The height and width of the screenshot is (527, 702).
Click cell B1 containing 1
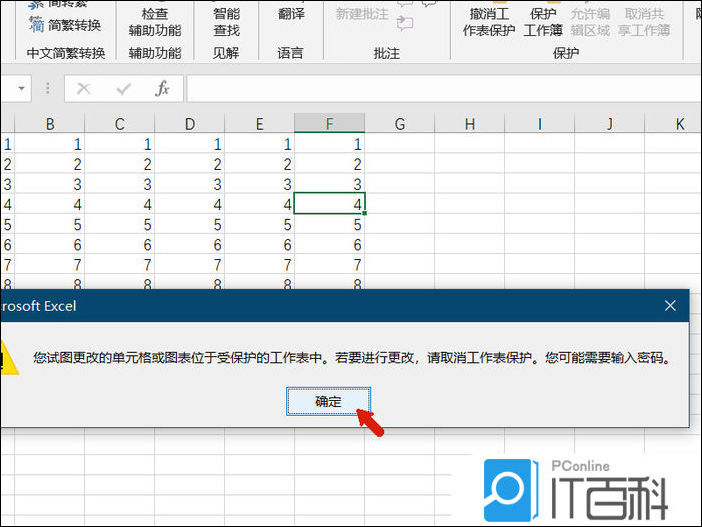50,144
